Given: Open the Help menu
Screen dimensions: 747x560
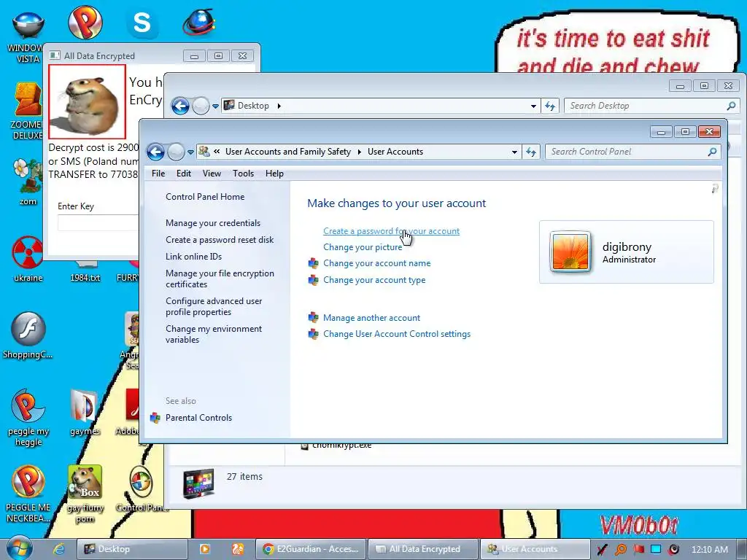Looking at the screenshot, I should coord(274,174).
